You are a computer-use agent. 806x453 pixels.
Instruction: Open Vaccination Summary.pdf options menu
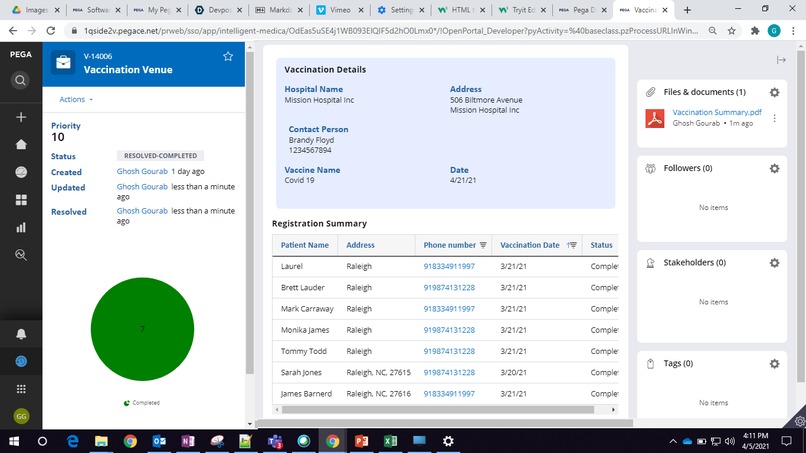click(774, 118)
